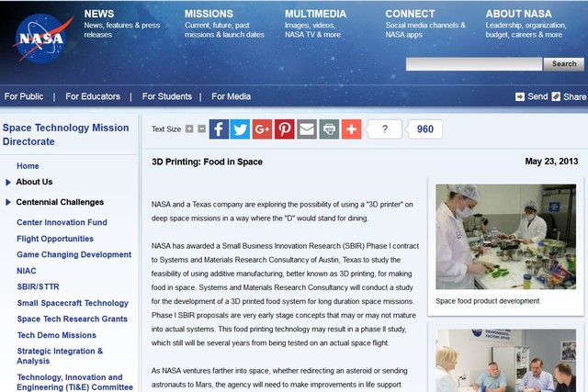Go to For Students section
This screenshot has height=392, width=588.
coord(167,96)
